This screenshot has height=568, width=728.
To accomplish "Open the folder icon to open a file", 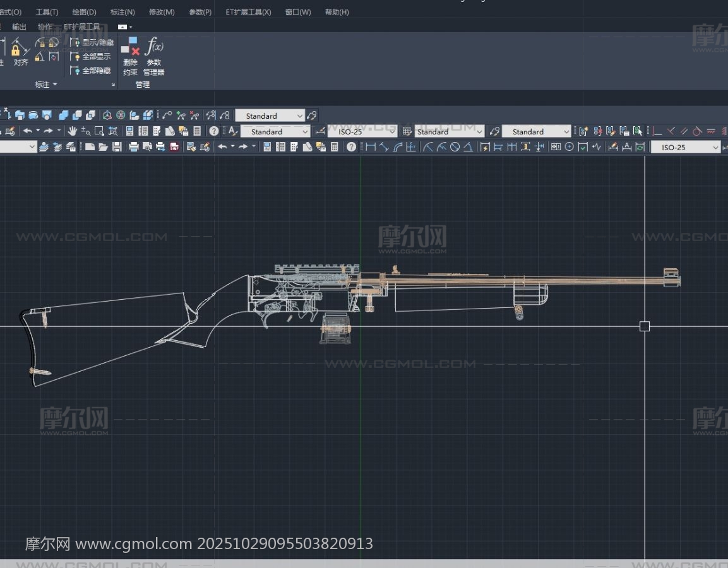I will [x=103, y=147].
